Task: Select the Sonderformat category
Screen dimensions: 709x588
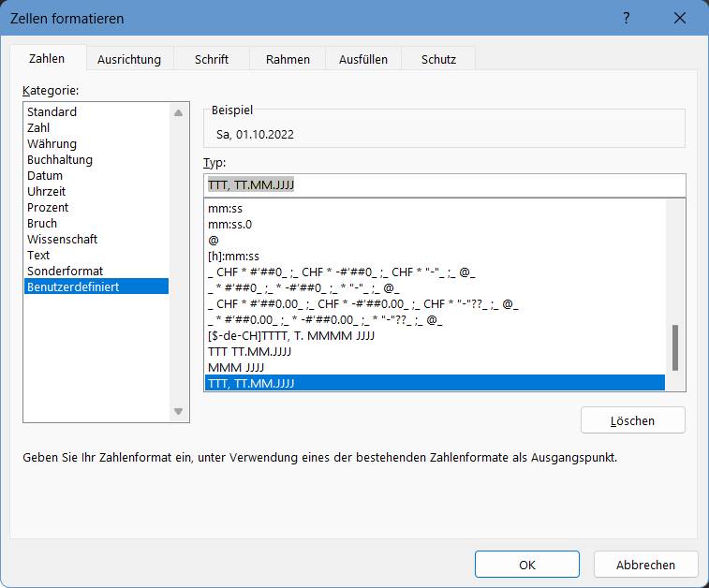Action: point(65,272)
